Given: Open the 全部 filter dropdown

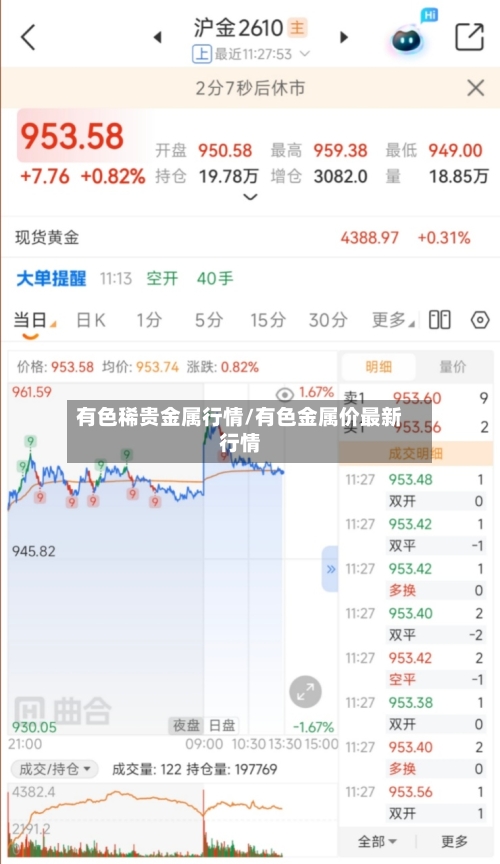Looking at the screenshot, I should coord(377,841).
